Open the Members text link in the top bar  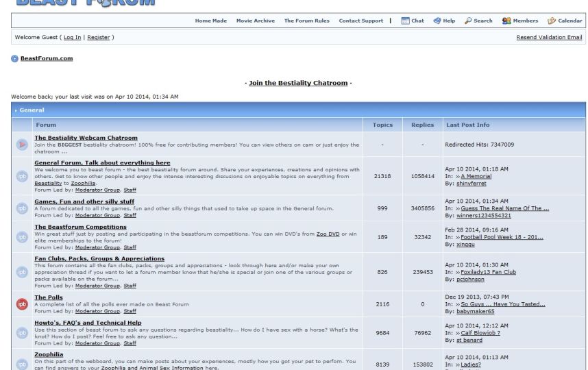(526, 21)
